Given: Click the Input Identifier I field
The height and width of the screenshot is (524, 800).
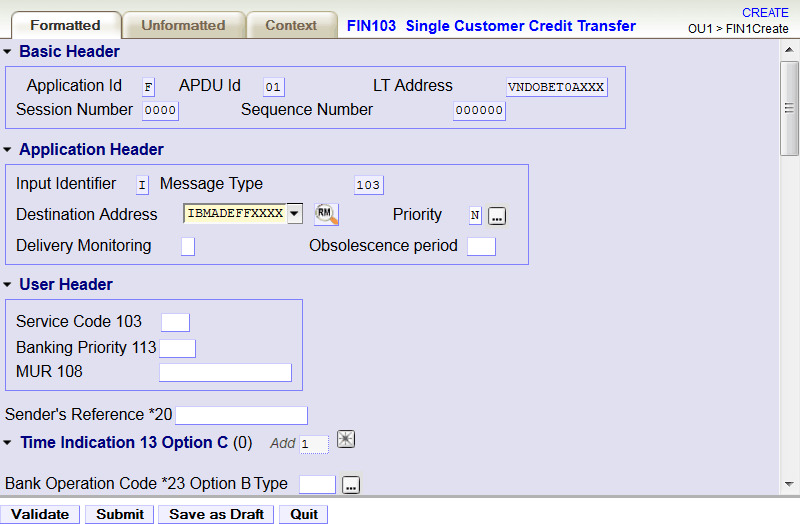Looking at the screenshot, I should click(x=142, y=185).
